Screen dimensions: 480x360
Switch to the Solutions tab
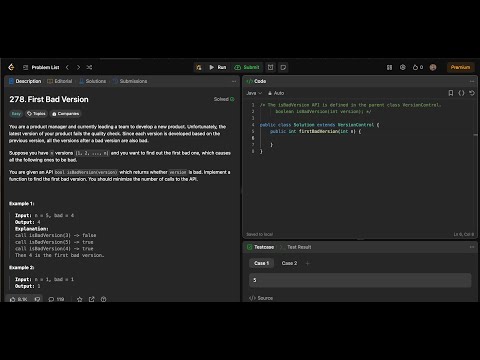coord(93,81)
